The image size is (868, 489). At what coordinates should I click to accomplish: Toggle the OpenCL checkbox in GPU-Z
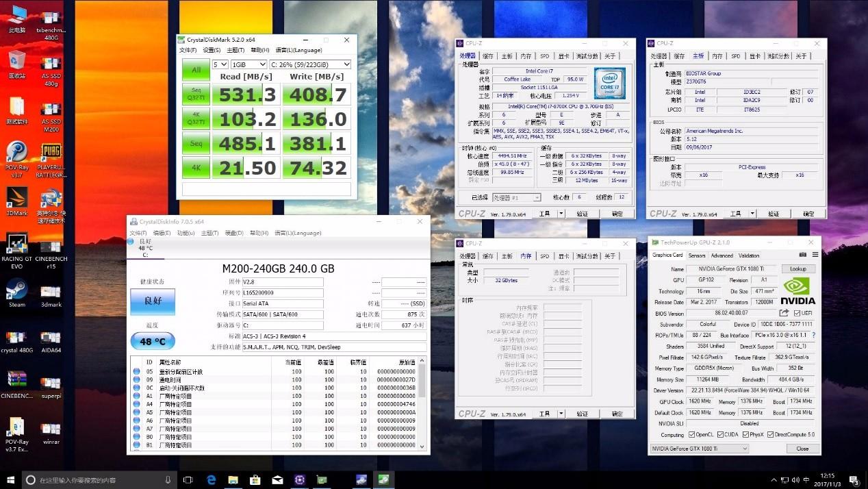pos(691,434)
